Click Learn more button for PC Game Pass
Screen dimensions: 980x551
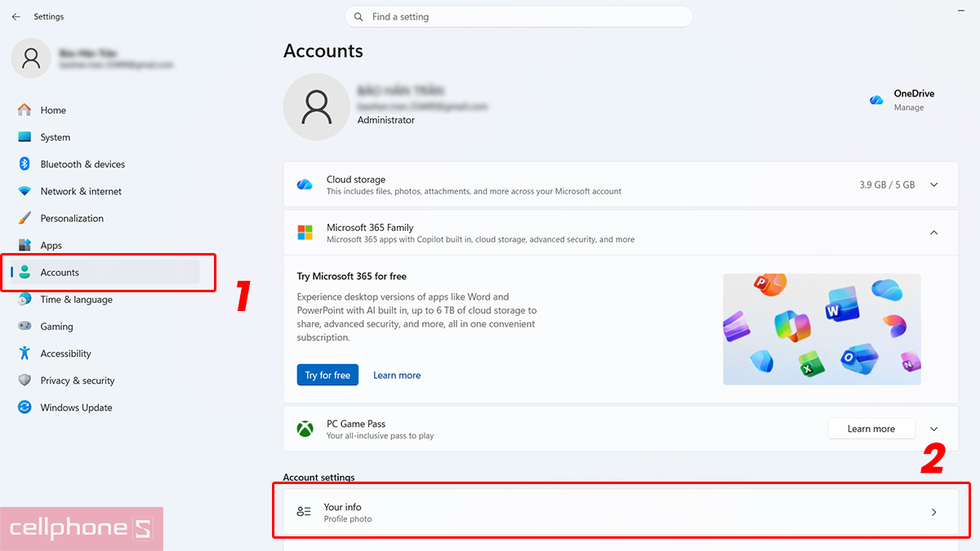click(871, 429)
